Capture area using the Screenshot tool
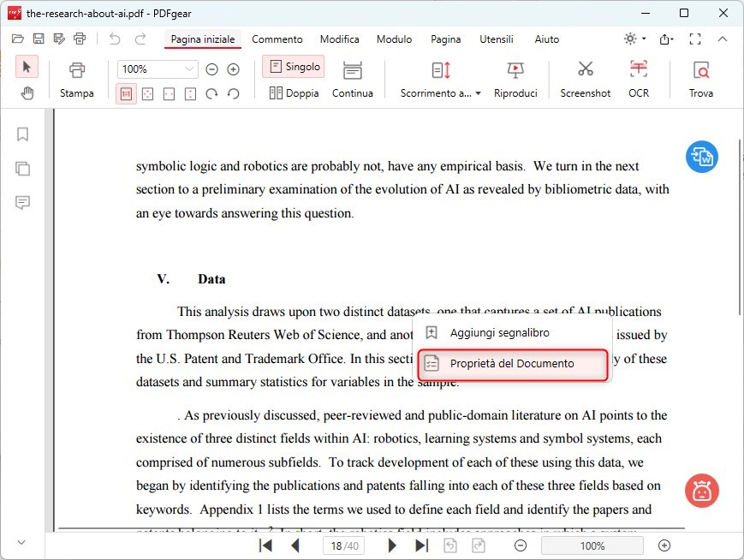This screenshot has height=560, width=744. pyautogui.click(x=585, y=77)
